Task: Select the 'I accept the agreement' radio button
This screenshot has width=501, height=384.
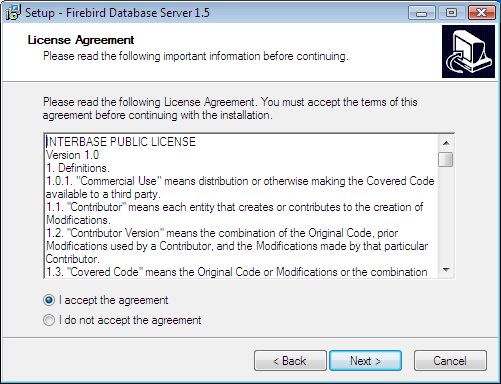Action: [x=49, y=300]
